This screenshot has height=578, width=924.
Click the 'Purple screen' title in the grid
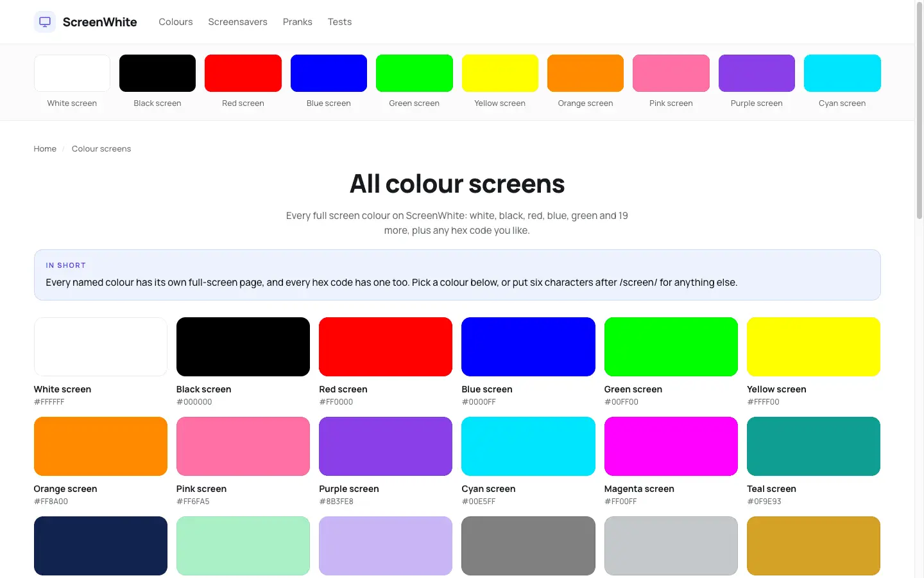(x=349, y=489)
